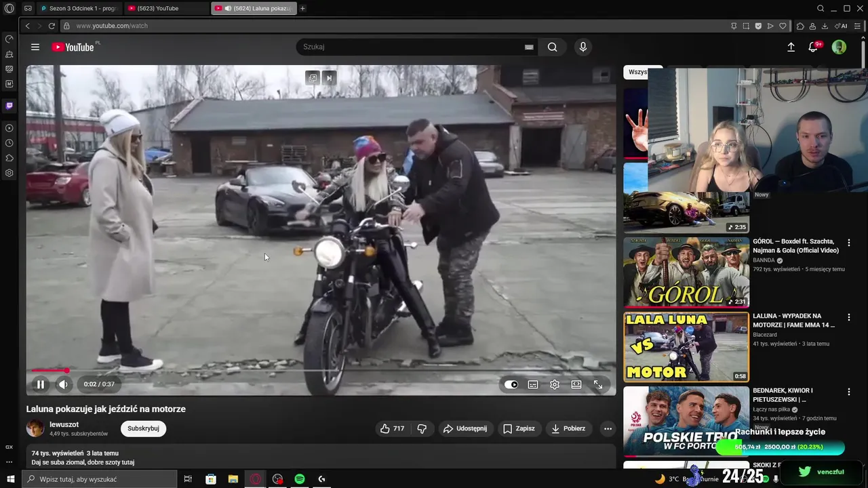868x488 pixels.
Task: Open the on-screen keyboard in search box
Action: pos(529,47)
